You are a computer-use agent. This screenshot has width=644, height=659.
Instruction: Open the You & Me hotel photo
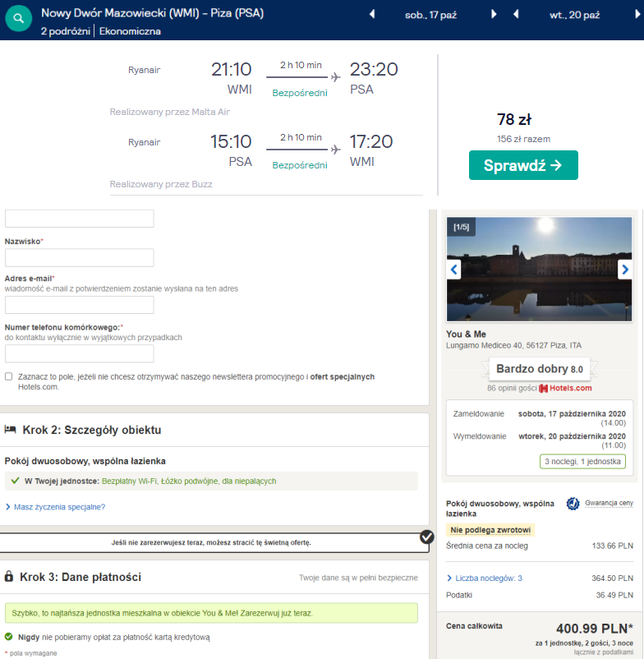click(539, 269)
